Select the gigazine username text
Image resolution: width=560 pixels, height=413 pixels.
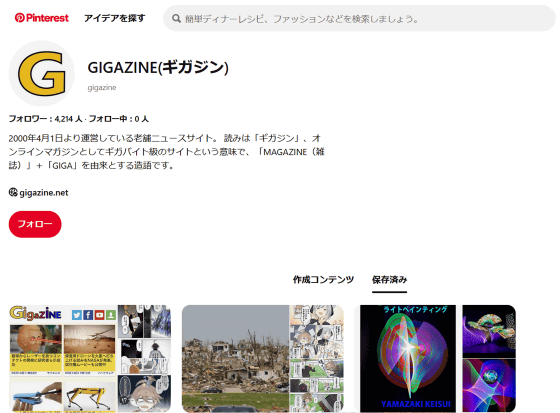(102, 88)
